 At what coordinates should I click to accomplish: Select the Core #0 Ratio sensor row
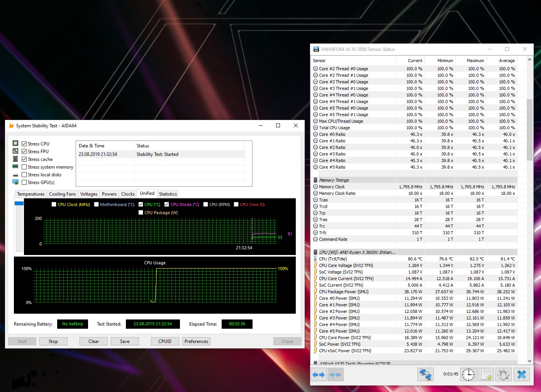pyautogui.click(x=414, y=134)
